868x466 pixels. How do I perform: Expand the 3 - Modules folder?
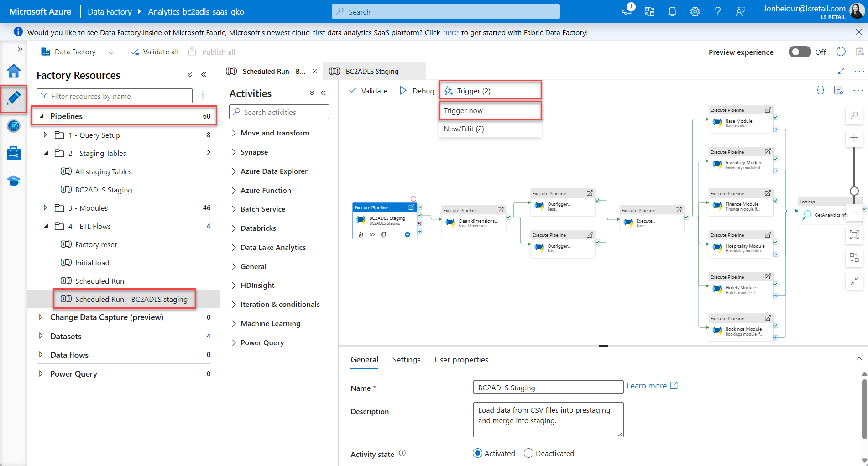(45, 208)
